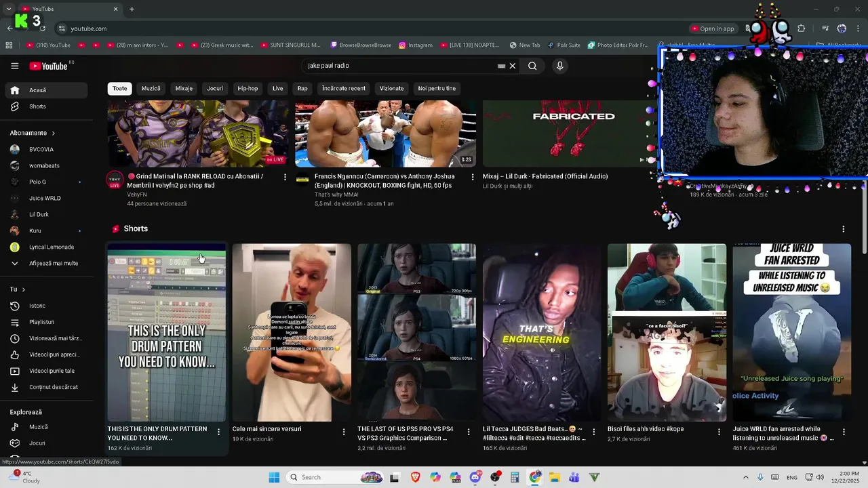Image resolution: width=868 pixels, height=488 pixels.
Task: Click the YouTube logo
Action: pyautogui.click(x=49, y=66)
